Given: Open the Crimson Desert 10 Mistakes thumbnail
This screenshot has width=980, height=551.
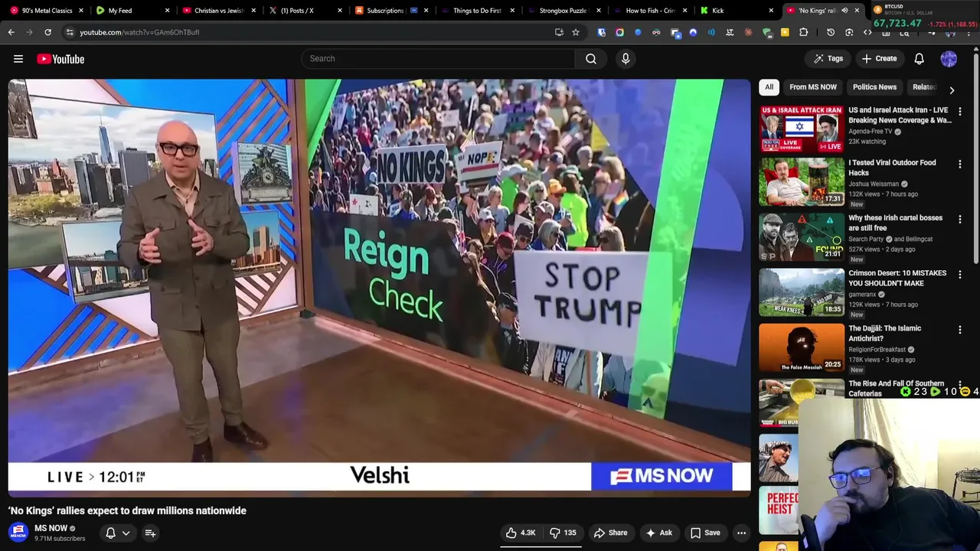Looking at the screenshot, I should pos(802,292).
